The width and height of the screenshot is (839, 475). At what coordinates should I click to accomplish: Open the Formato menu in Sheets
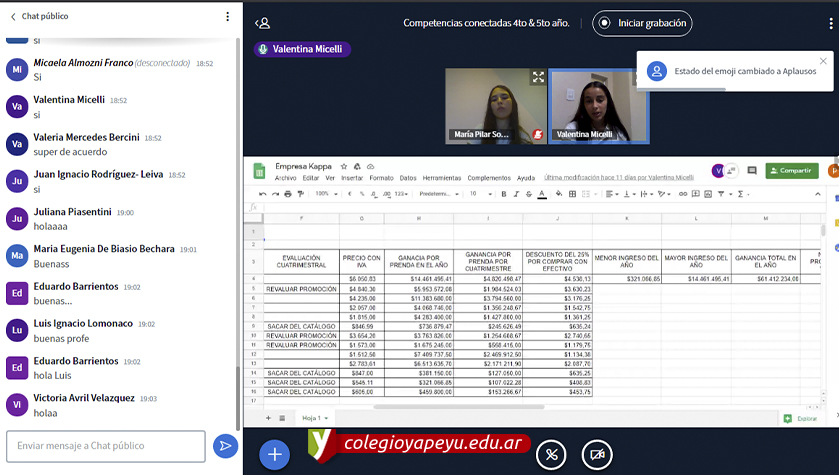click(x=379, y=178)
